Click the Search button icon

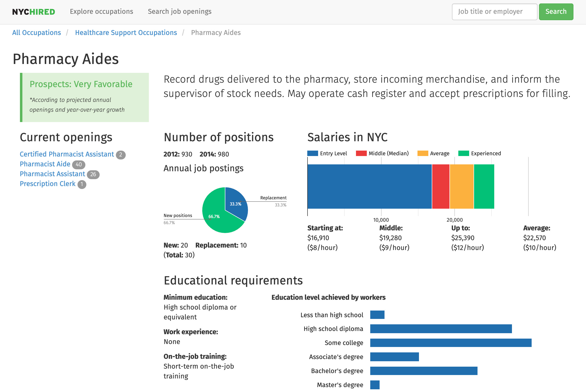coord(557,12)
